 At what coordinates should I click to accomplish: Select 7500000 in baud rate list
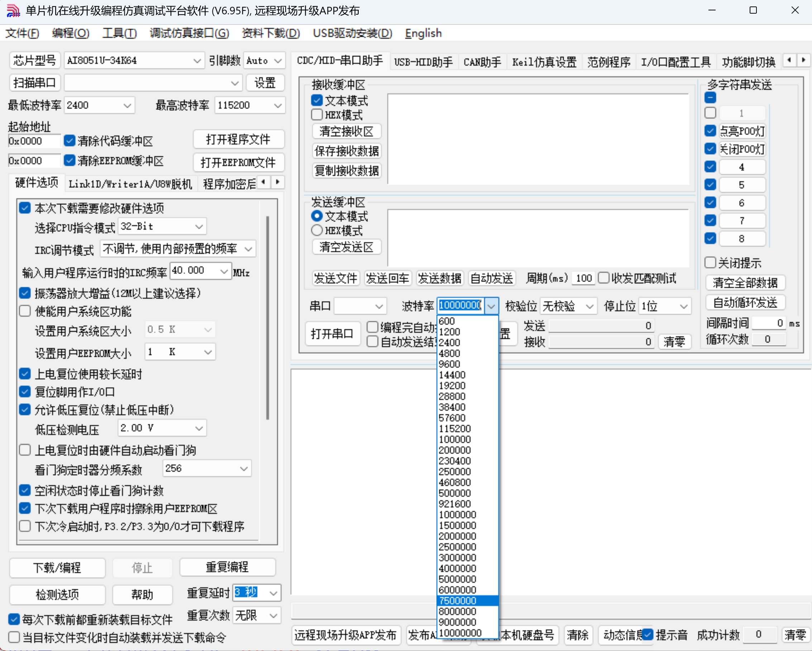pos(468,600)
